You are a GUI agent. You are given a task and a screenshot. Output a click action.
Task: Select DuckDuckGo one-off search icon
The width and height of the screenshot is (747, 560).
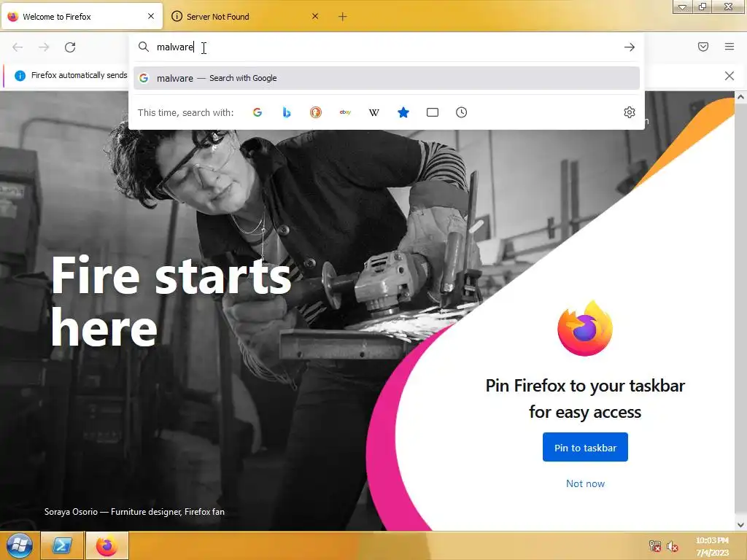coord(315,112)
